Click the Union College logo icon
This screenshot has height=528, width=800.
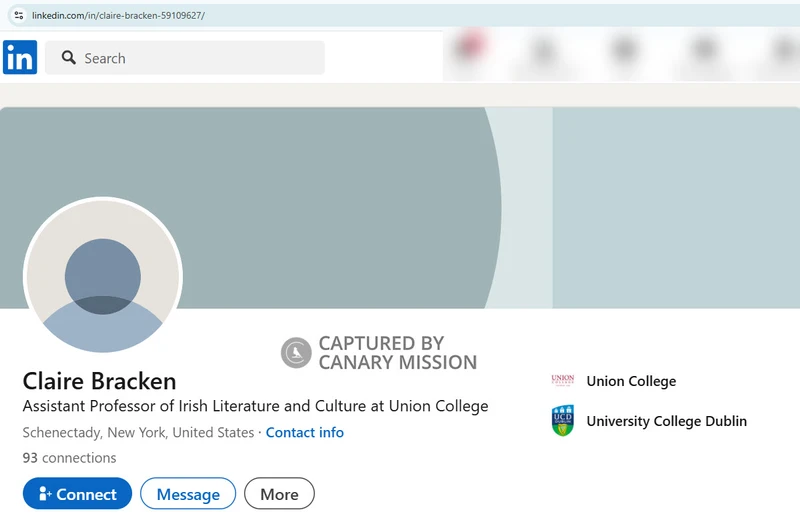563,381
